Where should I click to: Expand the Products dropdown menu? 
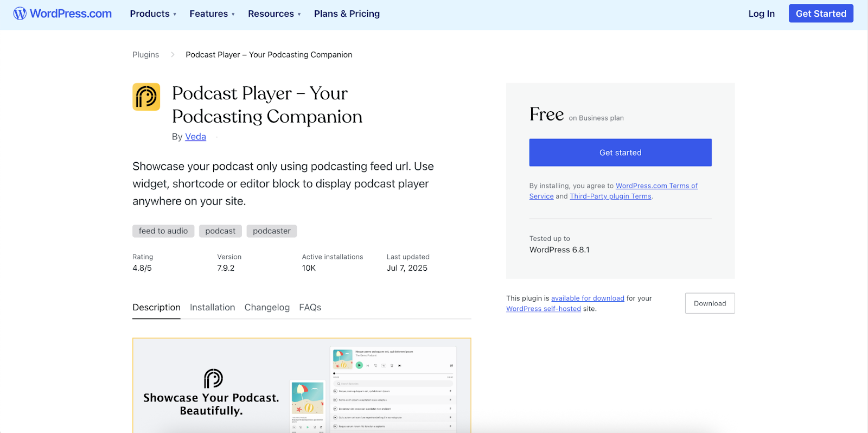pos(153,14)
